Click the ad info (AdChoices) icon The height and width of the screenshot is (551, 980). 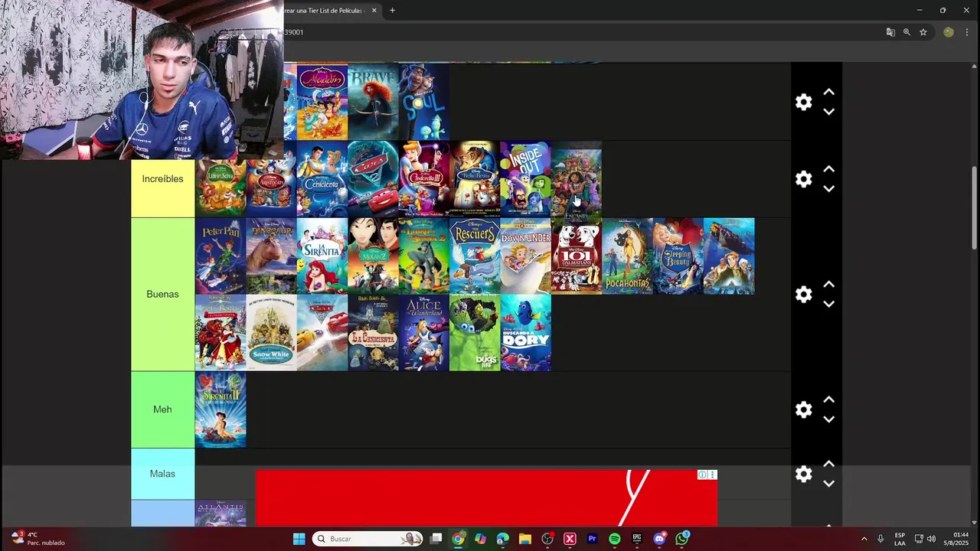(x=702, y=474)
